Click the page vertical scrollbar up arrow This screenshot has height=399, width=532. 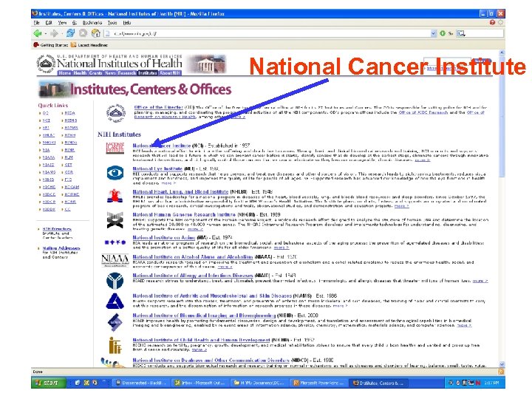pyautogui.click(x=502, y=53)
